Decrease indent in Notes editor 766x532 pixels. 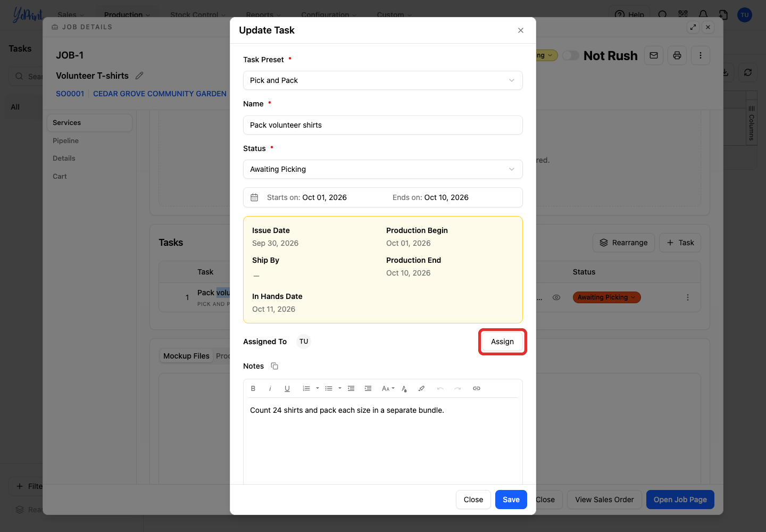351,388
